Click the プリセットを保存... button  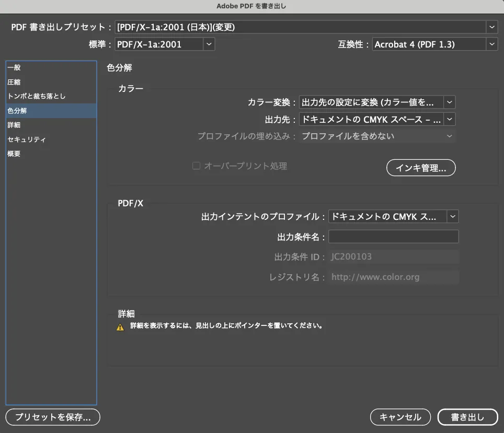pyautogui.click(x=53, y=417)
